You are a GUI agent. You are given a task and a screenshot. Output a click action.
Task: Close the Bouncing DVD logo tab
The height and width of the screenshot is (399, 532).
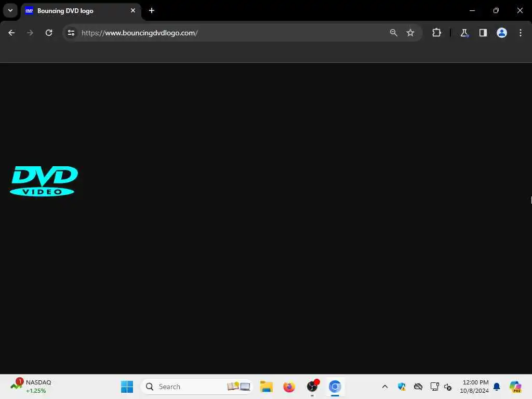[x=133, y=10]
